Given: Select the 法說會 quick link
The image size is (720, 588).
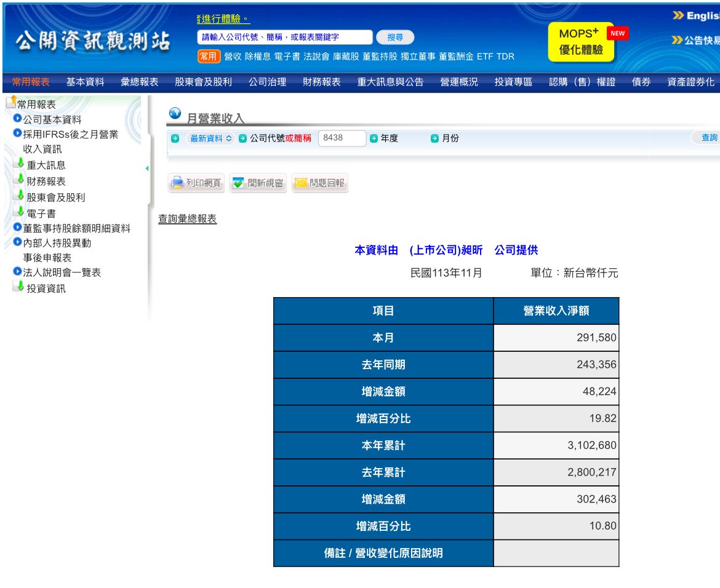Looking at the screenshot, I should click(316, 57).
